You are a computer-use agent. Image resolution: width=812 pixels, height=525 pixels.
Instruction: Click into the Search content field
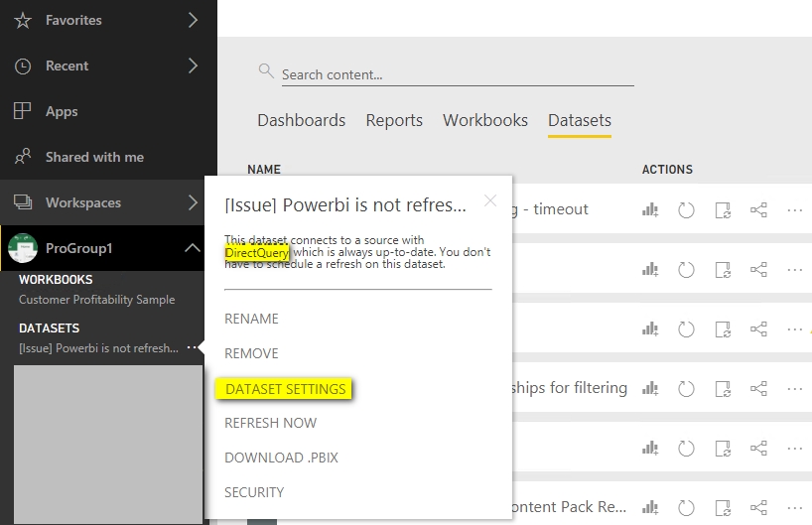[x=458, y=75]
